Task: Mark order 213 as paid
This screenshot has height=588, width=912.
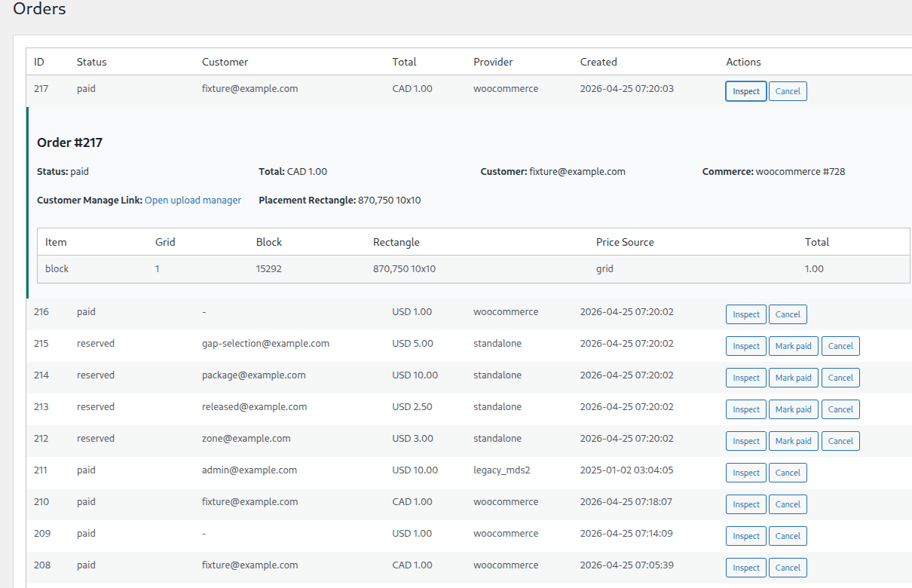Action: pyautogui.click(x=793, y=409)
